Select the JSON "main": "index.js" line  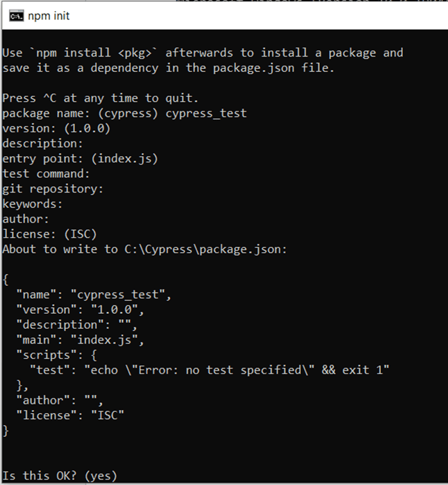coord(80,340)
